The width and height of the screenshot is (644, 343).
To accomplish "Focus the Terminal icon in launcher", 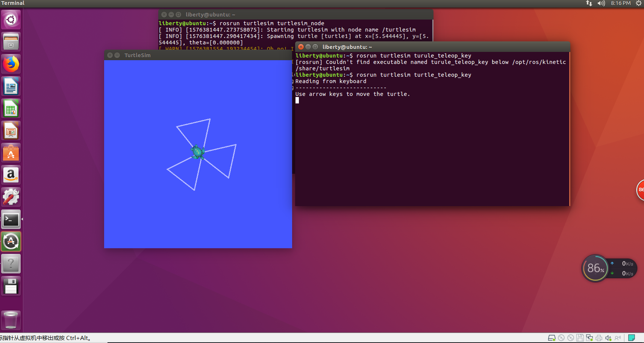I will [x=11, y=219].
